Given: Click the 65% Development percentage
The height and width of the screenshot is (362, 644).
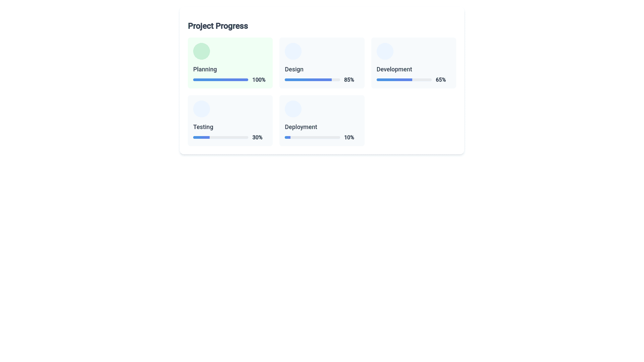Looking at the screenshot, I should [440, 80].
